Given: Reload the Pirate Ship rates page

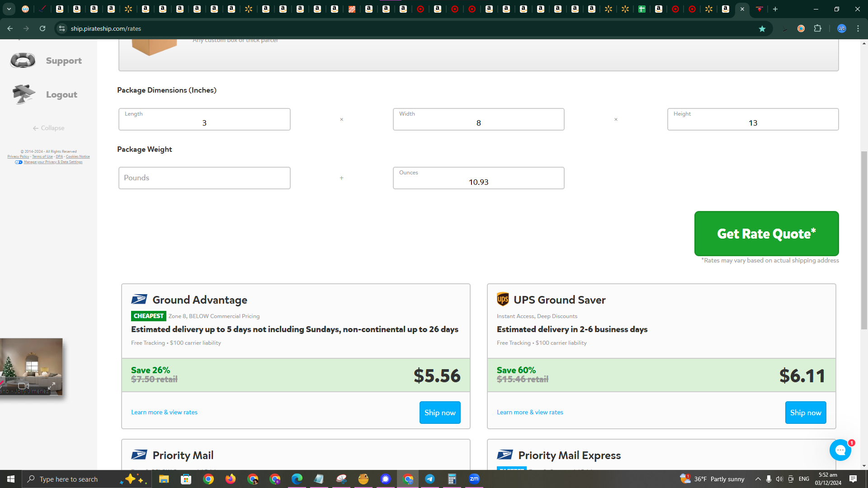Looking at the screenshot, I should (x=42, y=28).
